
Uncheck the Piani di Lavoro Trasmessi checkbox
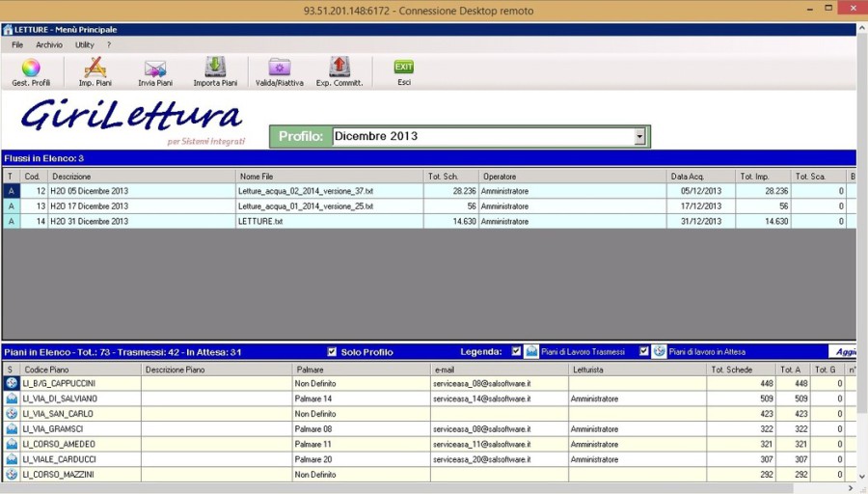point(516,352)
